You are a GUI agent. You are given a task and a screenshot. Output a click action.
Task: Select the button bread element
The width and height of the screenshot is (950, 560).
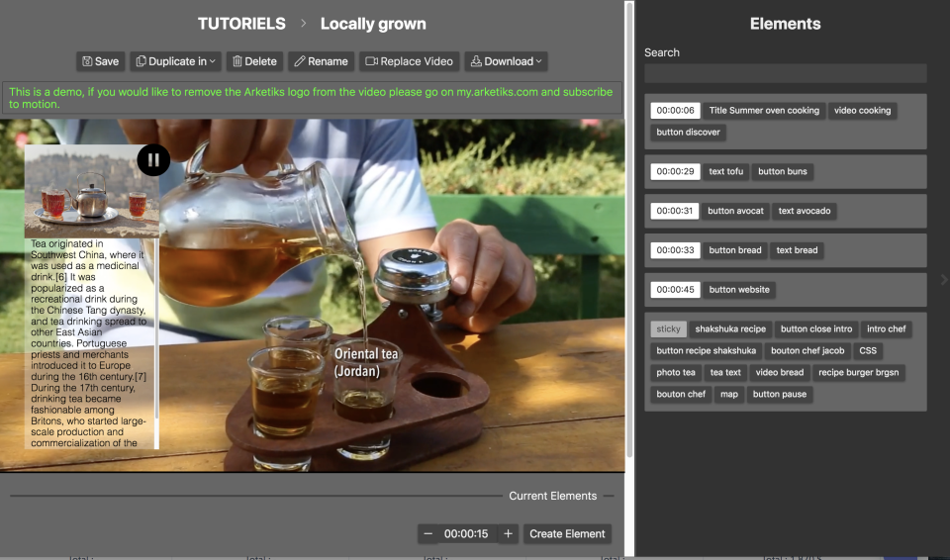click(x=735, y=250)
